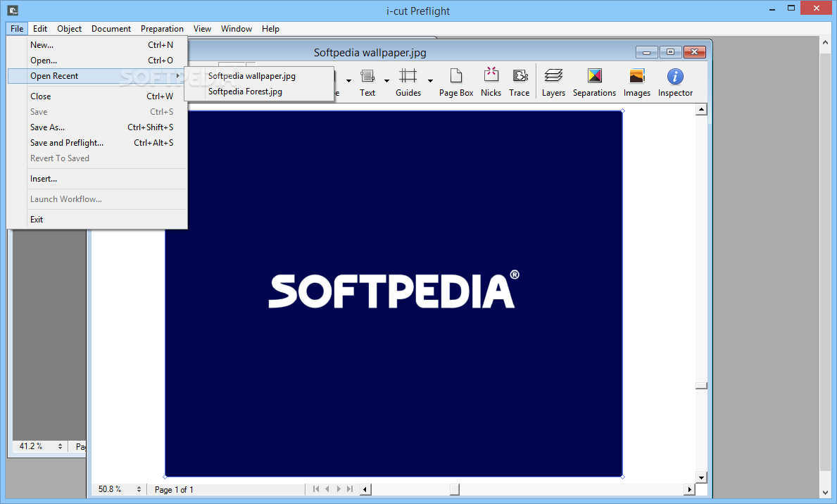Screen dimensions: 837x504
Task: Click the Page 1 of 1 indicator
Action: tap(173, 490)
